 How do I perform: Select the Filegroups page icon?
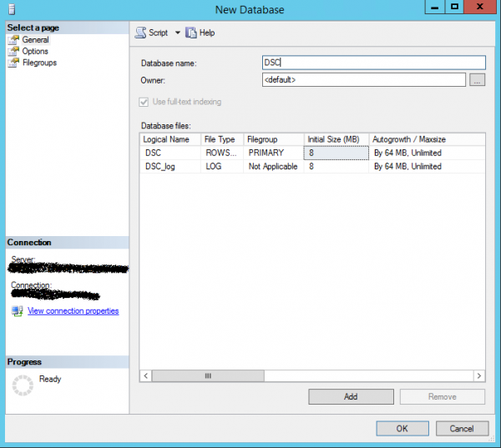point(13,63)
